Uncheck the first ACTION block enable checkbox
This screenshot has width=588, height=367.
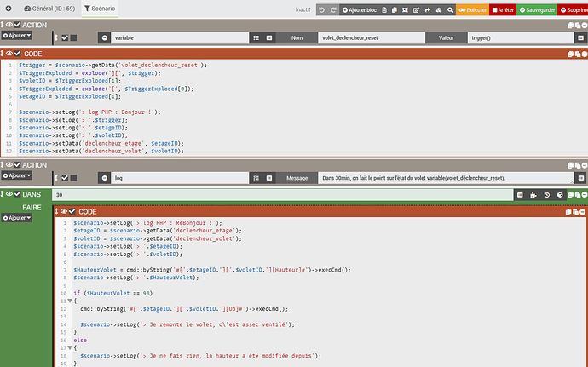click(x=18, y=25)
